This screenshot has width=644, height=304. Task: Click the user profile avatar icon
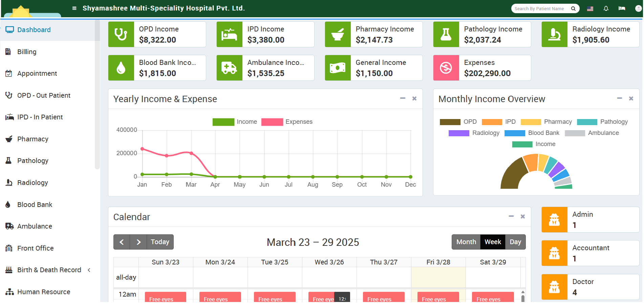pyautogui.click(x=638, y=8)
